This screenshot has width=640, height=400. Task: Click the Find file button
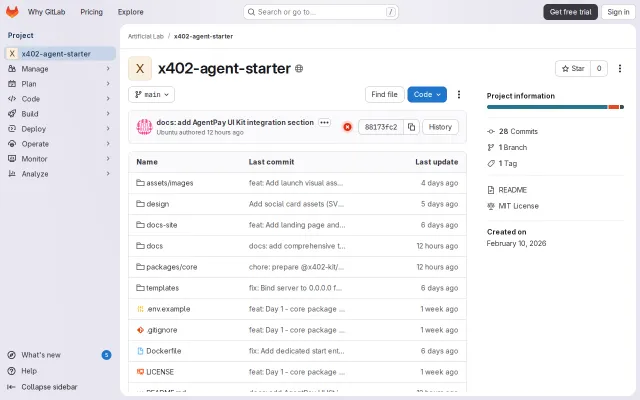[384, 95]
